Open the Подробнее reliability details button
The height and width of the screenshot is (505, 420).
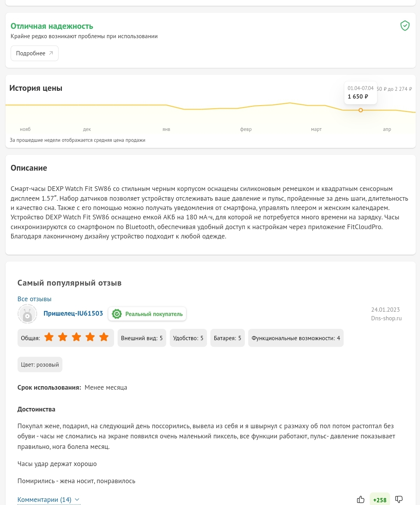click(x=35, y=53)
